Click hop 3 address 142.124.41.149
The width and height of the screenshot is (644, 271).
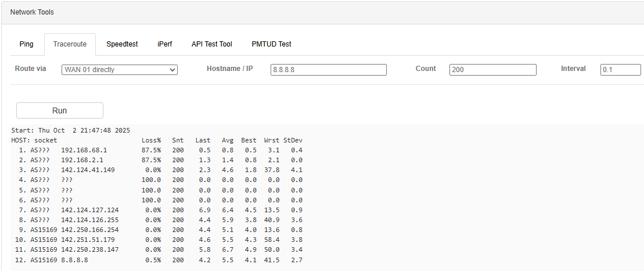click(88, 170)
